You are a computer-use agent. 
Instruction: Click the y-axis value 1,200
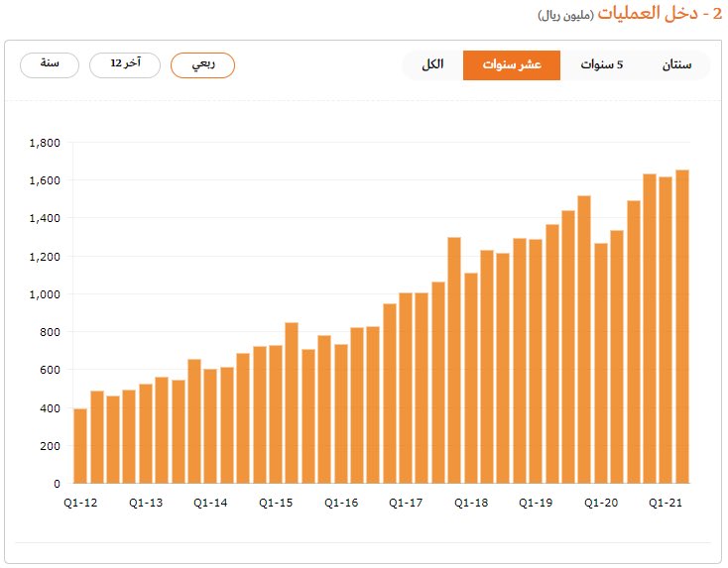[x=45, y=257]
